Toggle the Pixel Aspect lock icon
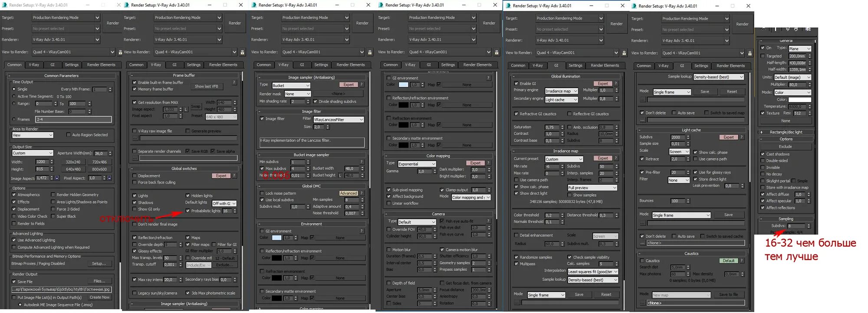Image resolution: width=868 pixels, height=313 pixels. coord(109,178)
